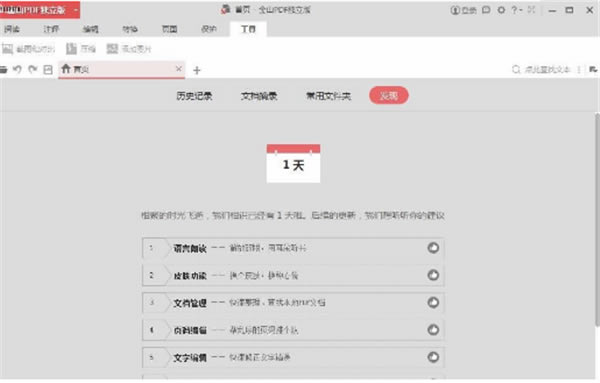Open the 阅读 ribbon tab

[x=12, y=29]
